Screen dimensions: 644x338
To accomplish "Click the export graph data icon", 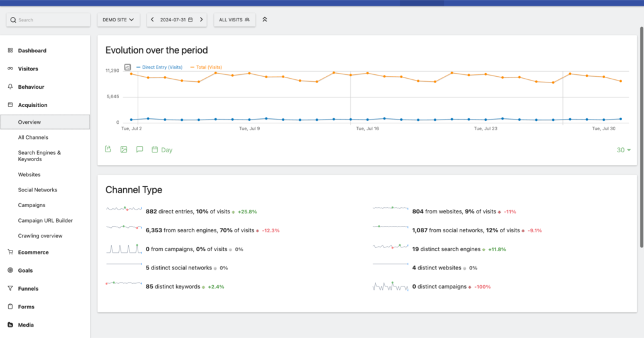I will (x=108, y=150).
